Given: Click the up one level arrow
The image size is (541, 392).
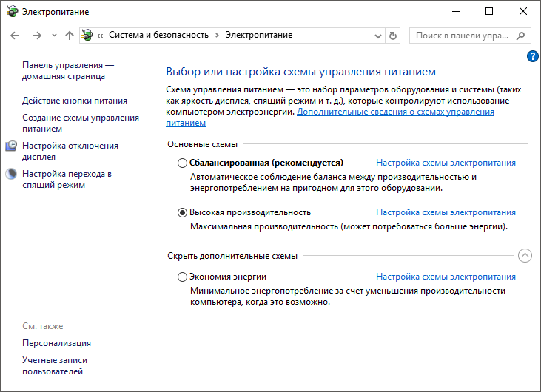Looking at the screenshot, I should [70, 36].
